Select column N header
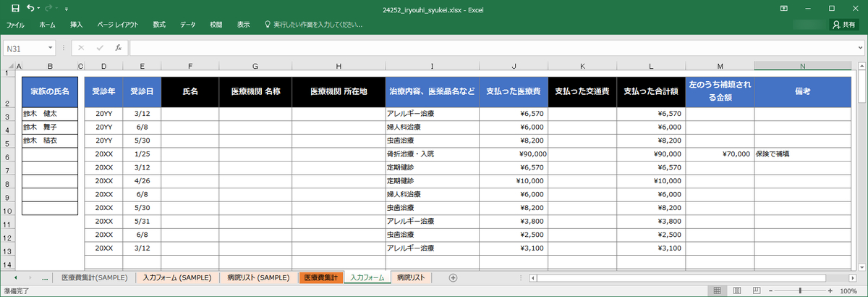The width and height of the screenshot is (868, 297). point(802,66)
